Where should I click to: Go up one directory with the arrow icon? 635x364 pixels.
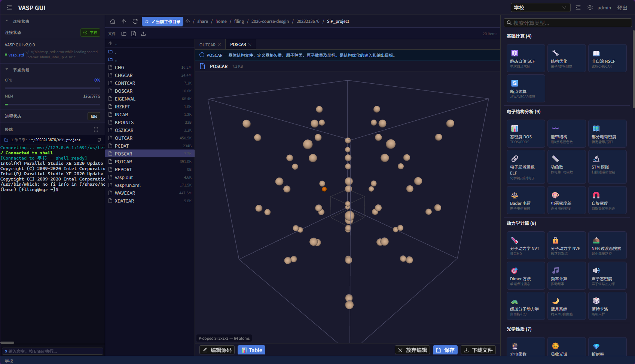point(124,21)
